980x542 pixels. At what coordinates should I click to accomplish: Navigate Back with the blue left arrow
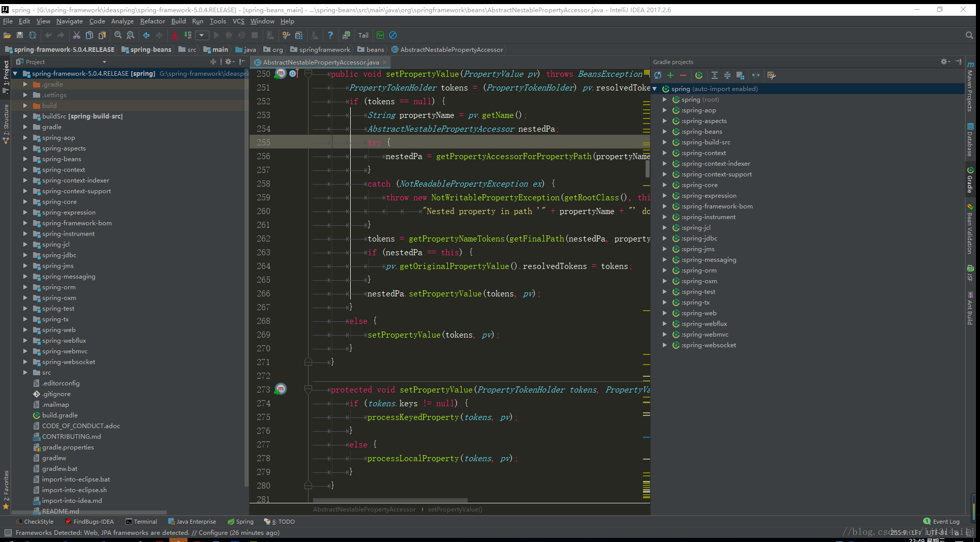[x=146, y=35]
